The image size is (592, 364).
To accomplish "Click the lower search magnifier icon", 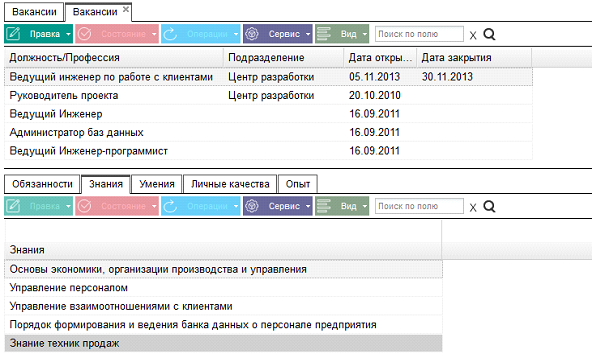I will (489, 206).
